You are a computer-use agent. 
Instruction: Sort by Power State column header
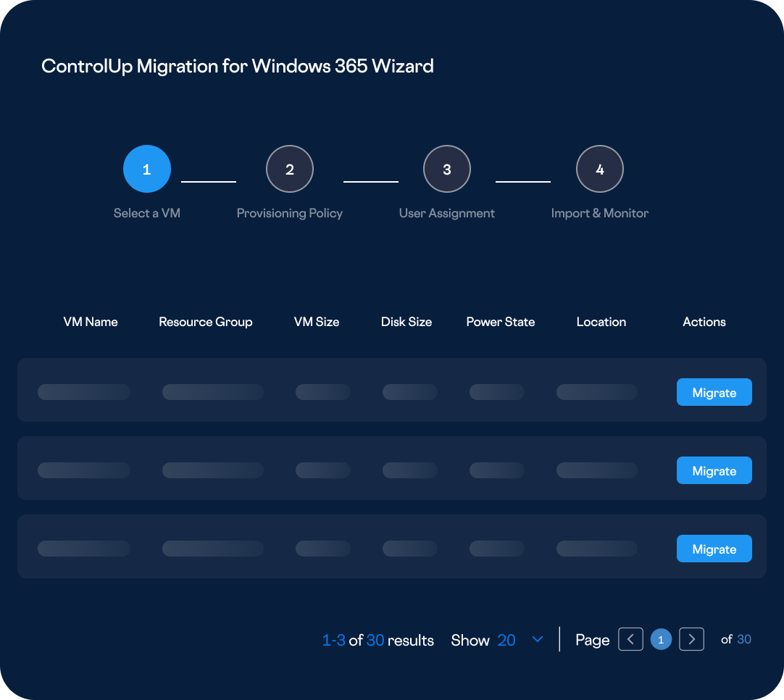point(501,322)
